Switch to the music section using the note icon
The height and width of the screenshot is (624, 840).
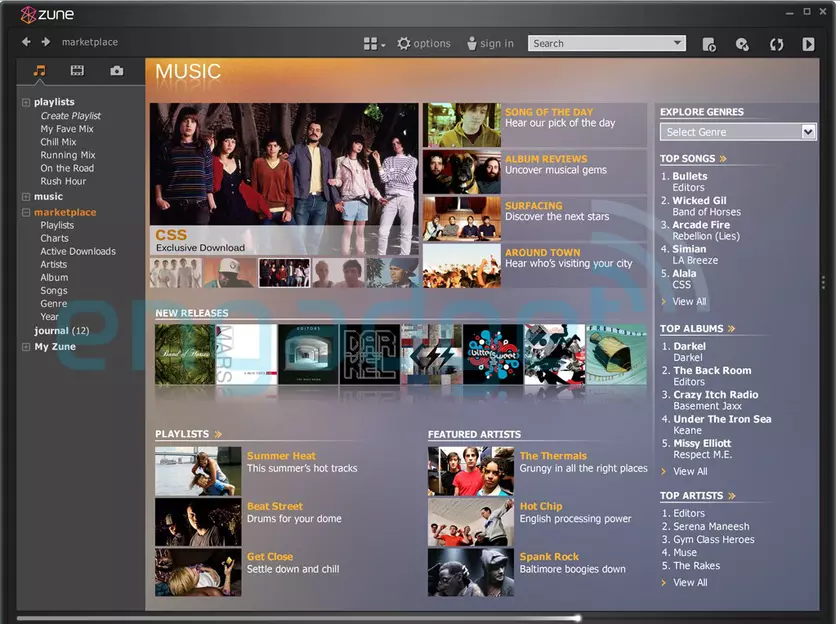tap(40, 70)
